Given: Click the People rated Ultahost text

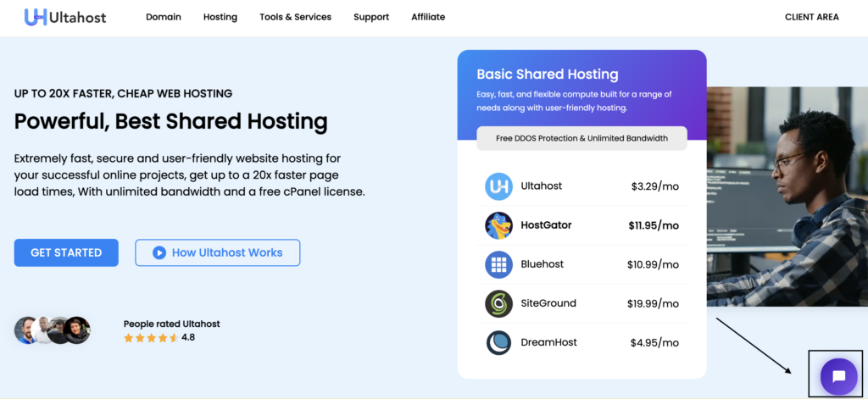Looking at the screenshot, I should [x=171, y=324].
